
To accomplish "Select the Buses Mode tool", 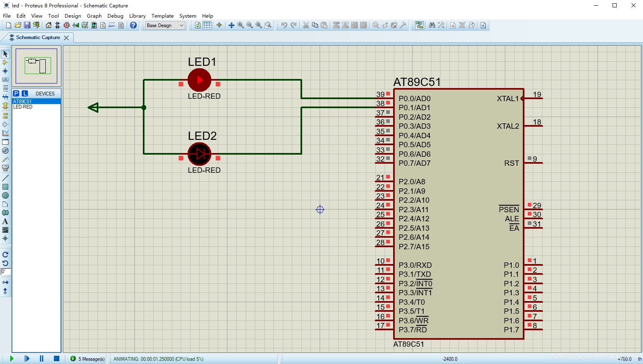I will pos(5,97).
